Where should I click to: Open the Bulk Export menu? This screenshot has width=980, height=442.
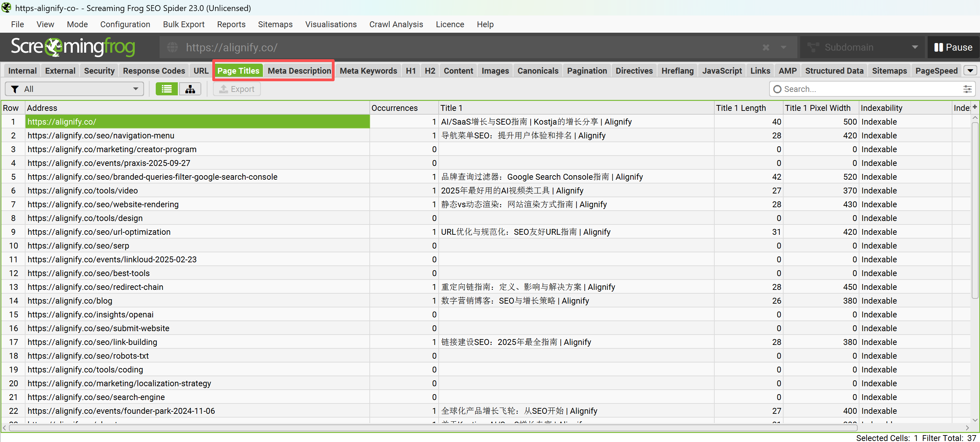click(x=183, y=24)
